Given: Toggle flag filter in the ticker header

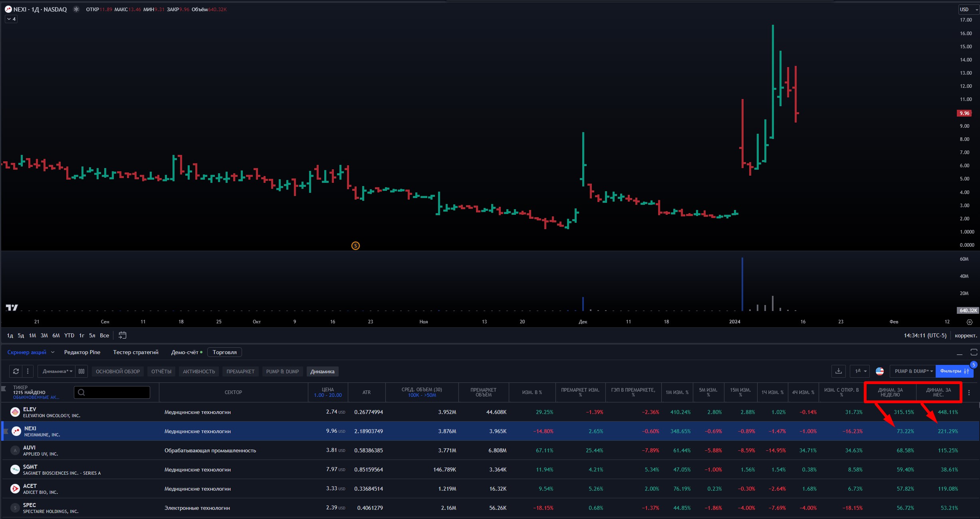Looking at the screenshot, I should 4,388.
